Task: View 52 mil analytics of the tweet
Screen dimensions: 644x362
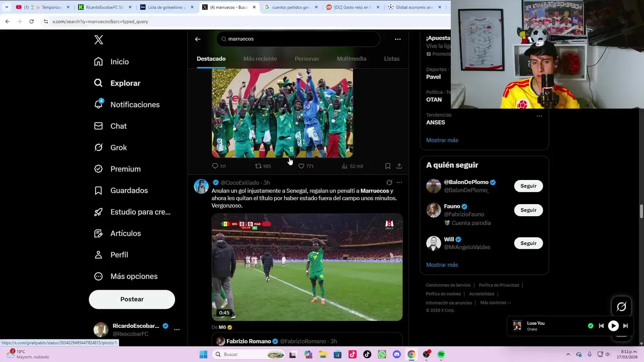Action: point(352,166)
